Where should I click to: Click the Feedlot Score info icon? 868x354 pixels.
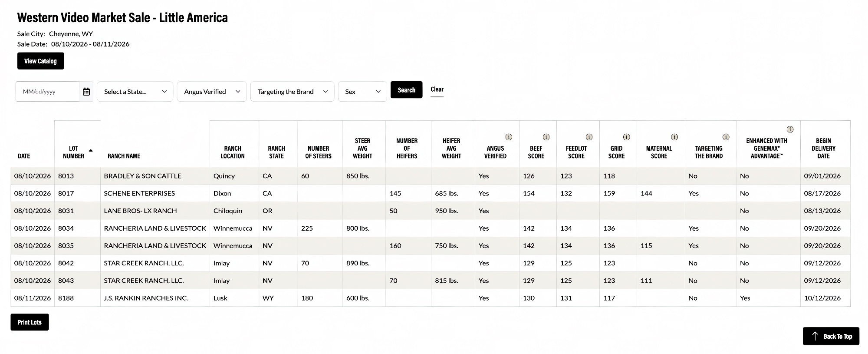tap(589, 137)
